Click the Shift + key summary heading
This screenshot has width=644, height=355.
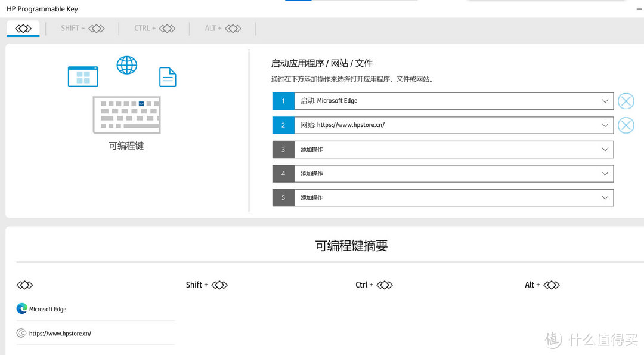(206, 285)
